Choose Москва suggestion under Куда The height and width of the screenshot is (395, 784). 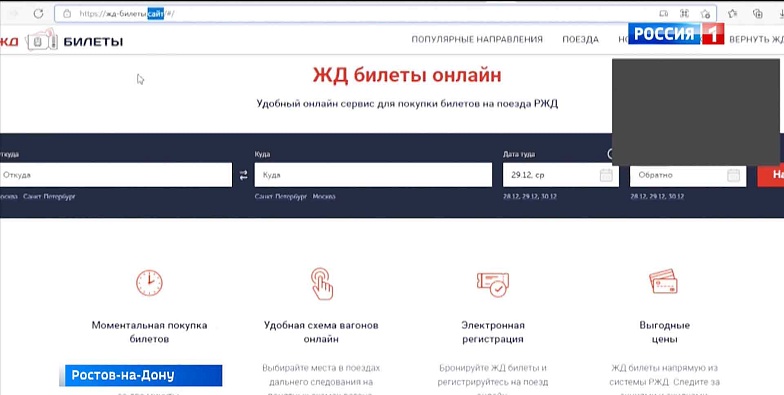coord(324,196)
